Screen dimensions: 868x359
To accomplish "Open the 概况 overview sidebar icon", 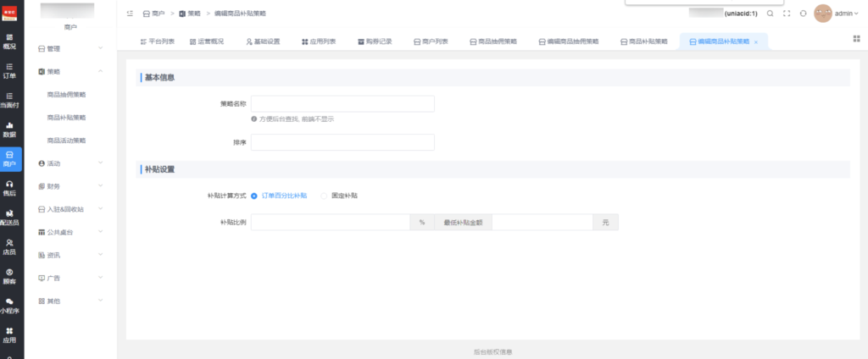I will tap(9, 41).
